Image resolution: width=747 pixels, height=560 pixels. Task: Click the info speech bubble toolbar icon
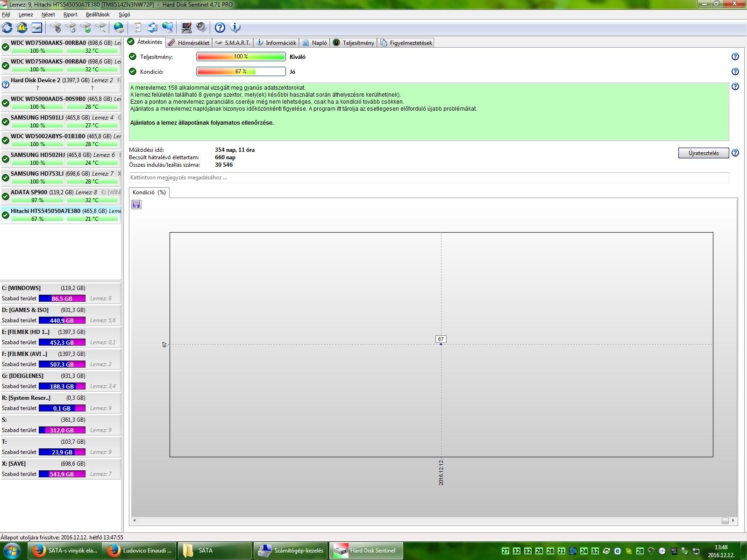coord(235,28)
